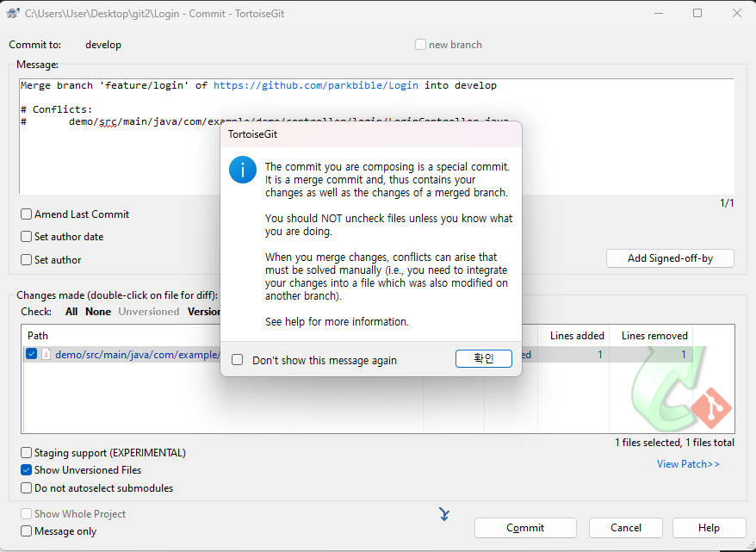Click the blue info icon in dialog
Image resolution: width=756 pixels, height=552 pixels.
(243, 170)
